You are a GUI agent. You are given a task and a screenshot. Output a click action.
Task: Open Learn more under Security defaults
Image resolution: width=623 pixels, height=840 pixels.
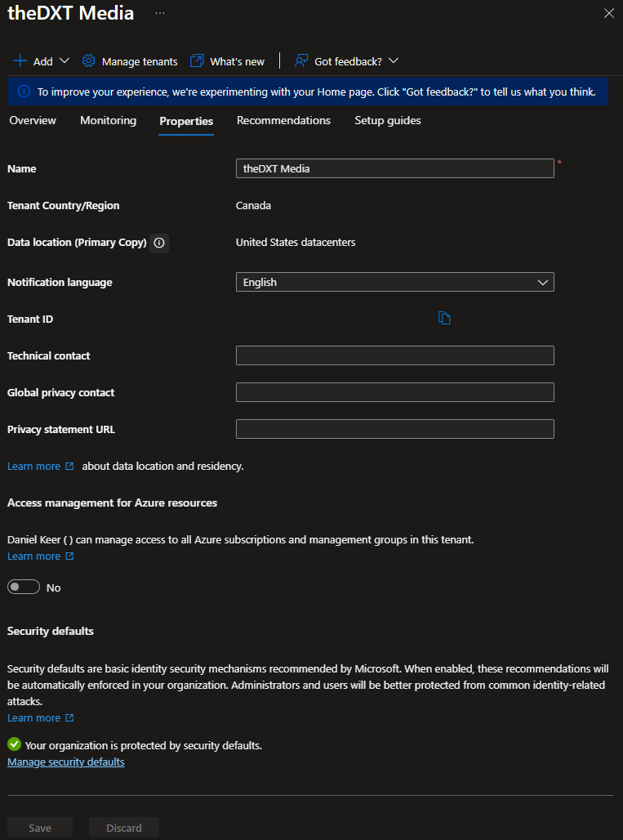coord(41,718)
